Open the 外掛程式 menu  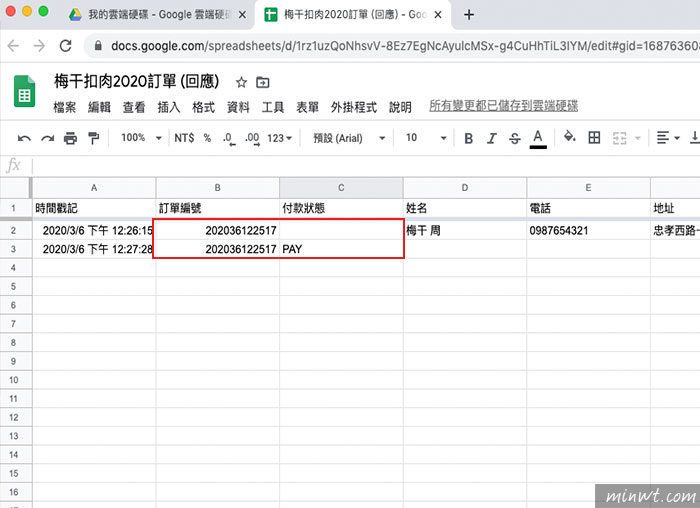pyautogui.click(x=354, y=107)
